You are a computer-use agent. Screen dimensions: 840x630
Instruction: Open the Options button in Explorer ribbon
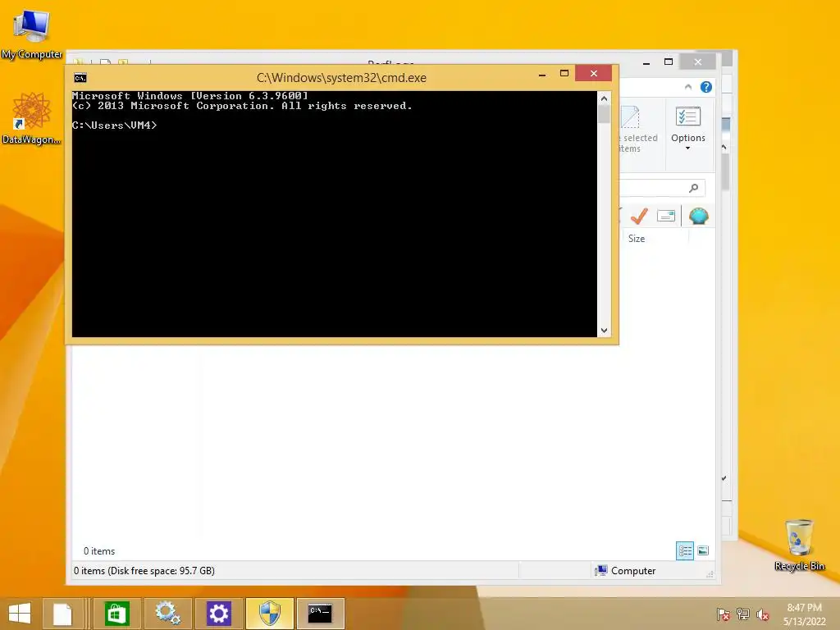click(x=688, y=129)
